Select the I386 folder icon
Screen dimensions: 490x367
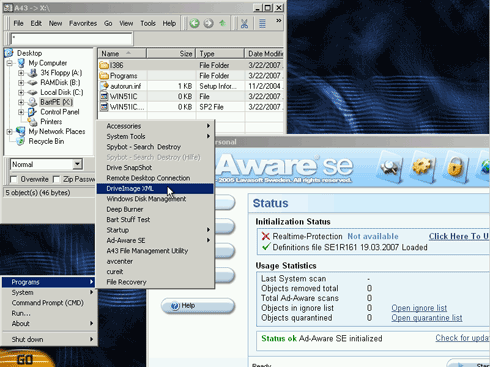(104, 65)
